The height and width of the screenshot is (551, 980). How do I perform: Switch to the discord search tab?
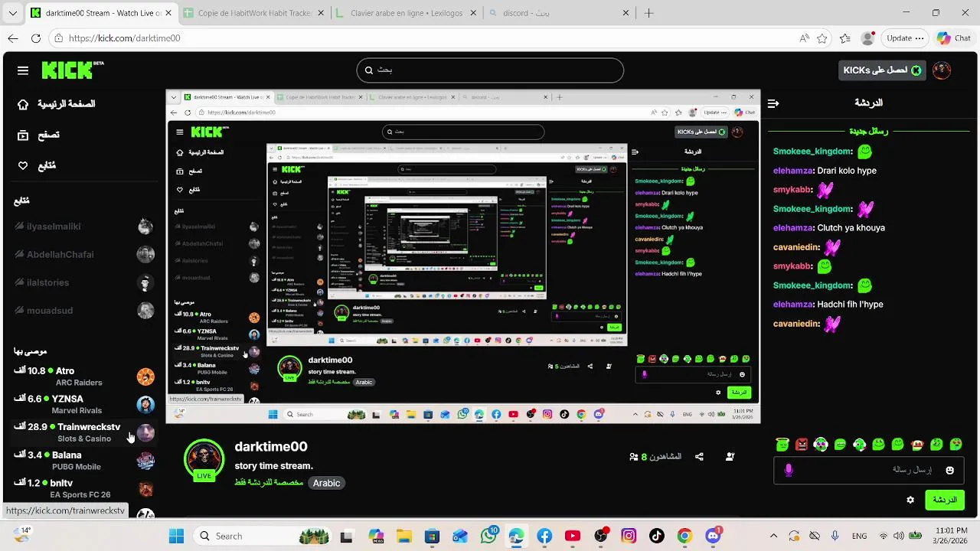(x=560, y=13)
